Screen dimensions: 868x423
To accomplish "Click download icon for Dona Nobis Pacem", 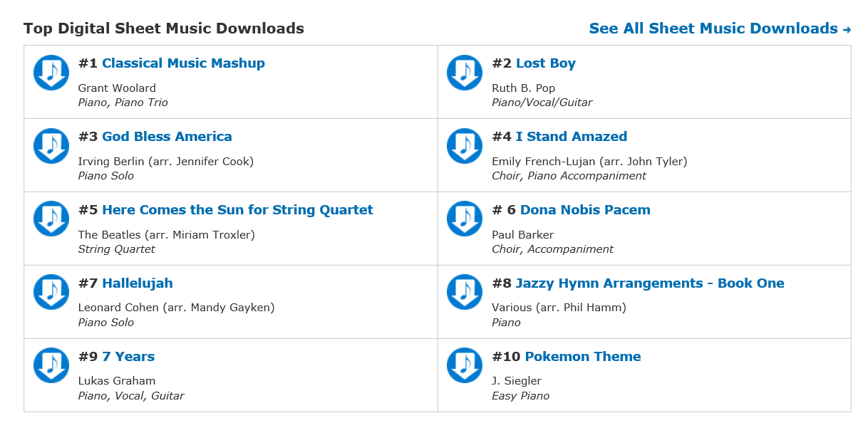I will (x=465, y=219).
